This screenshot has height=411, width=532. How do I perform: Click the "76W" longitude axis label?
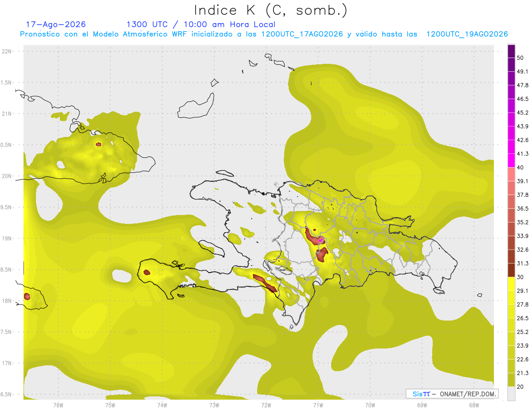58,405
